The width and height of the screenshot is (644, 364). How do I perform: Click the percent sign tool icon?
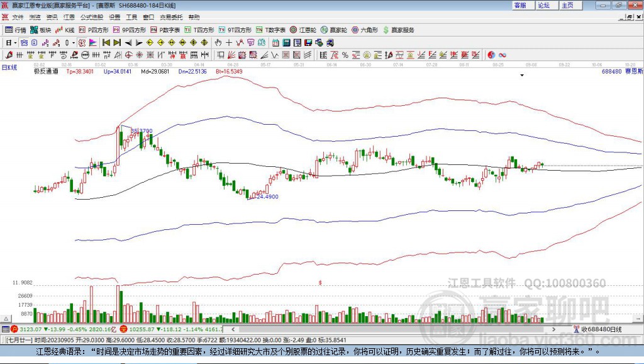pyautogui.click(x=345, y=55)
